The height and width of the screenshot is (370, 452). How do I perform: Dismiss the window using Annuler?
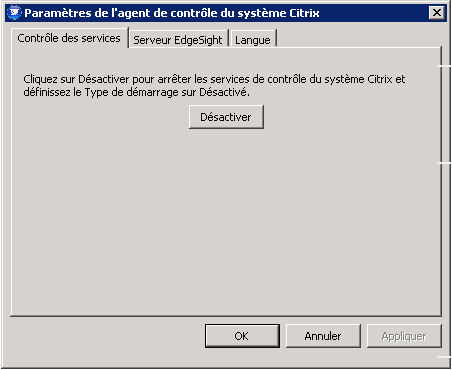pos(323,336)
